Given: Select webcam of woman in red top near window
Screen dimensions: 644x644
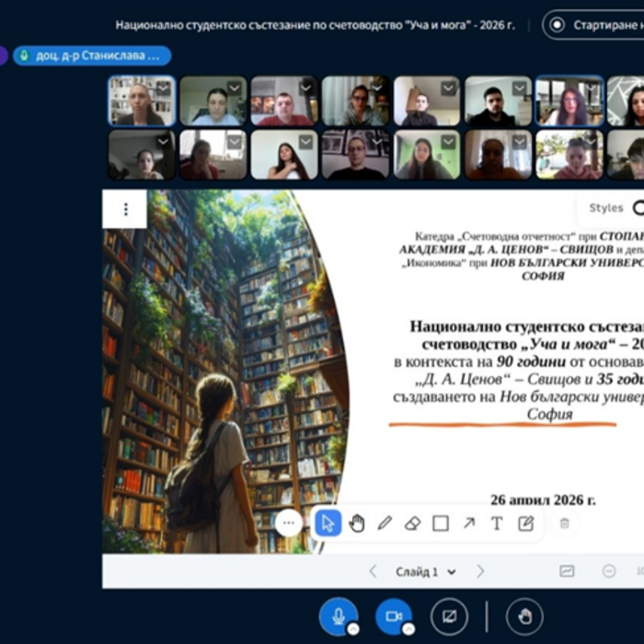Looking at the screenshot, I should click(x=213, y=155).
